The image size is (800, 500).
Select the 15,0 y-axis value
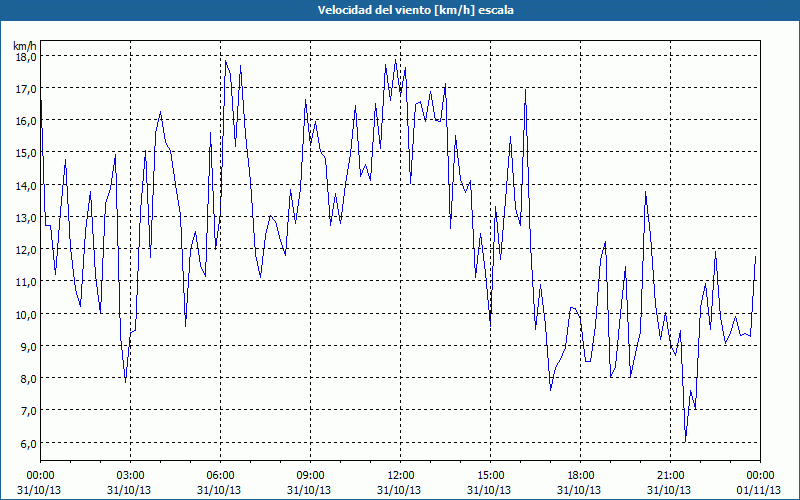coord(26,153)
